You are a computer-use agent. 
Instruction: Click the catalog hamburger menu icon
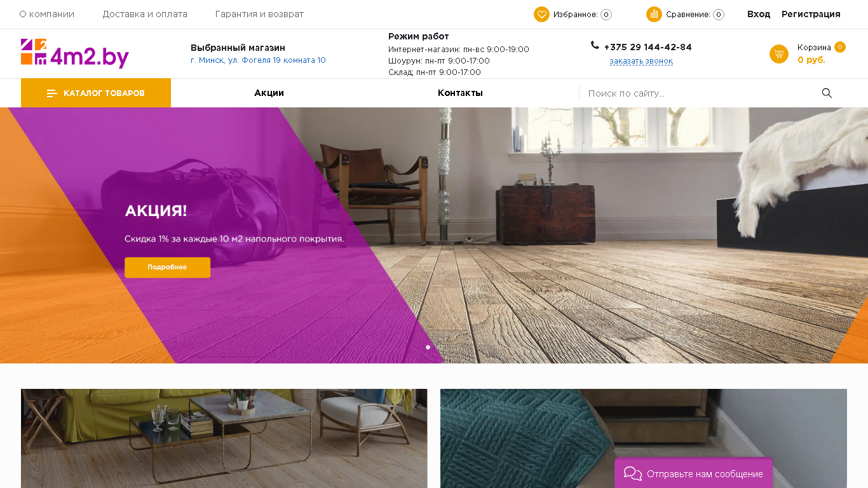[52, 93]
